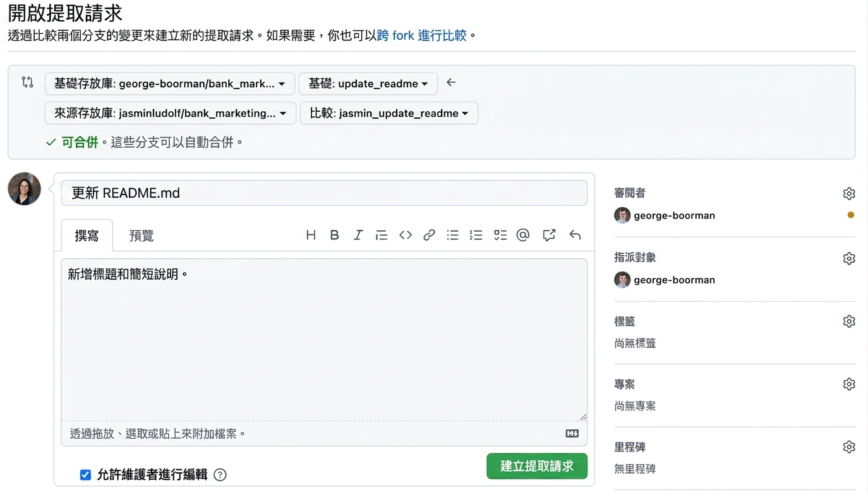Click george-boorman reviewer name
868x495 pixels.
pyautogui.click(x=675, y=215)
